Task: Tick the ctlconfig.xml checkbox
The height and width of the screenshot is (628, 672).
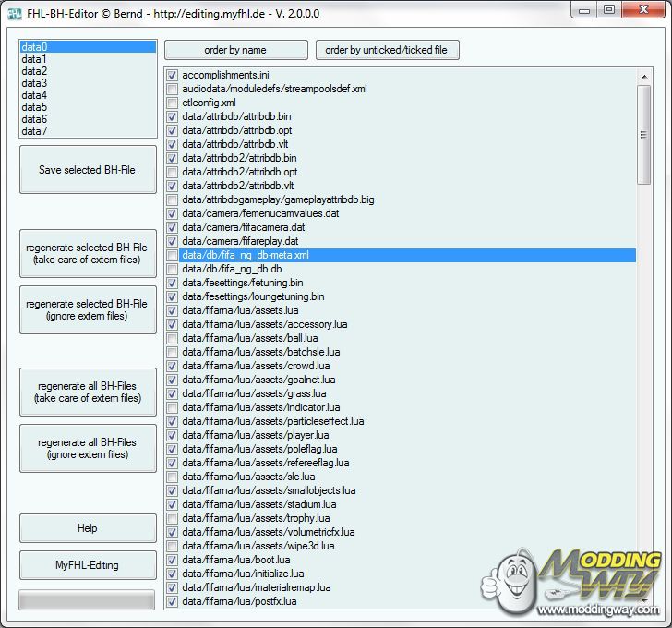Action: (173, 103)
